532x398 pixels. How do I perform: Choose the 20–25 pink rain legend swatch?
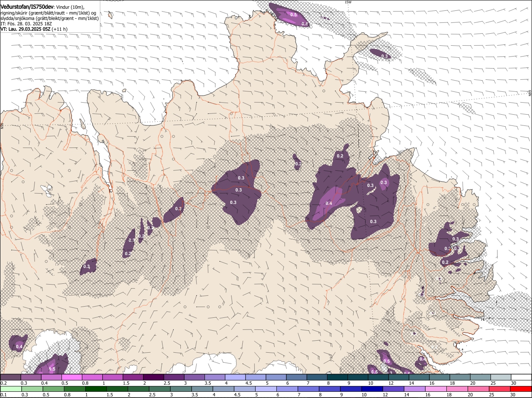pos(478,389)
